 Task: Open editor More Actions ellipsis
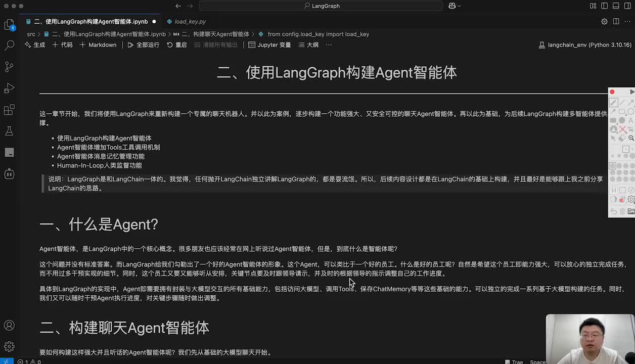pyautogui.click(x=628, y=22)
